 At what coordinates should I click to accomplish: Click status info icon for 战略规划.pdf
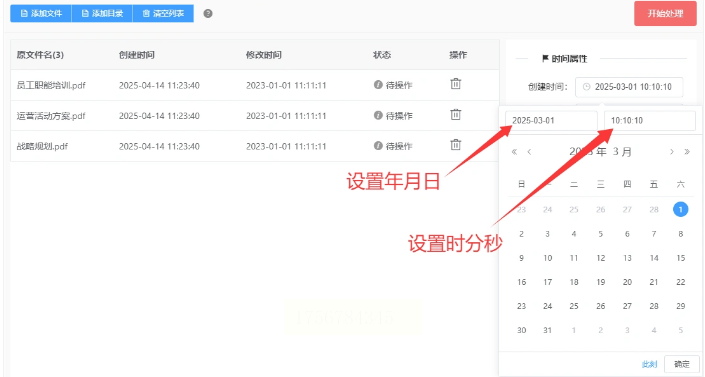pos(378,146)
